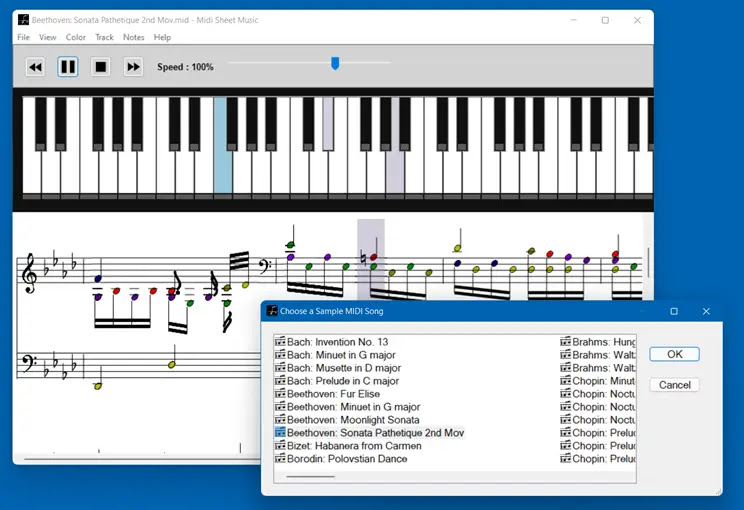Maximize the Midi Sheet Music main window
The image size is (744, 510).
(x=605, y=20)
